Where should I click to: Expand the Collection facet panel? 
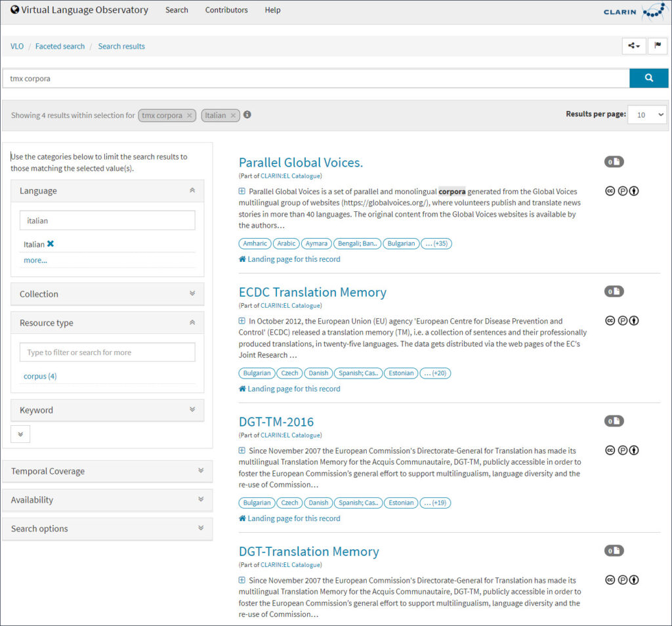pyautogui.click(x=107, y=294)
